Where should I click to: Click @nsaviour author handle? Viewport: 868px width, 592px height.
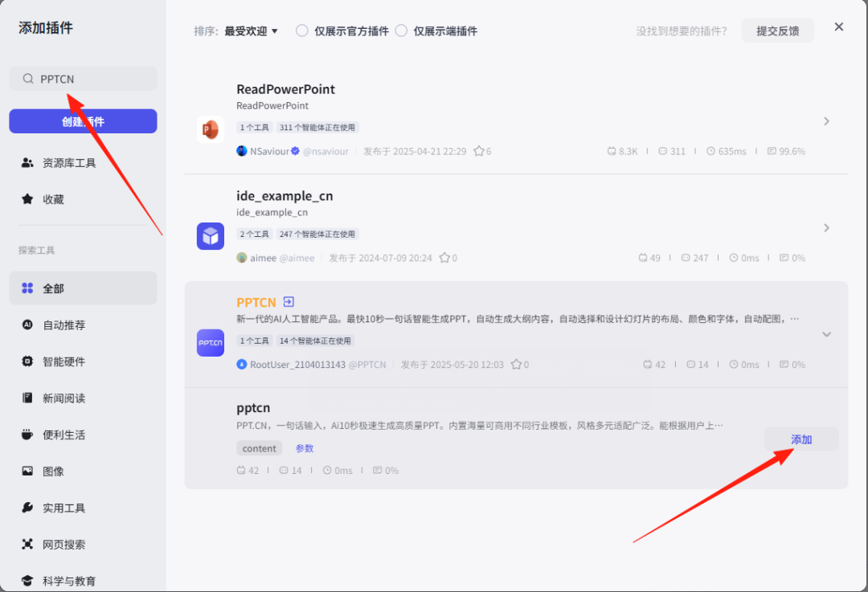pyautogui.click(x=325, y=151)
